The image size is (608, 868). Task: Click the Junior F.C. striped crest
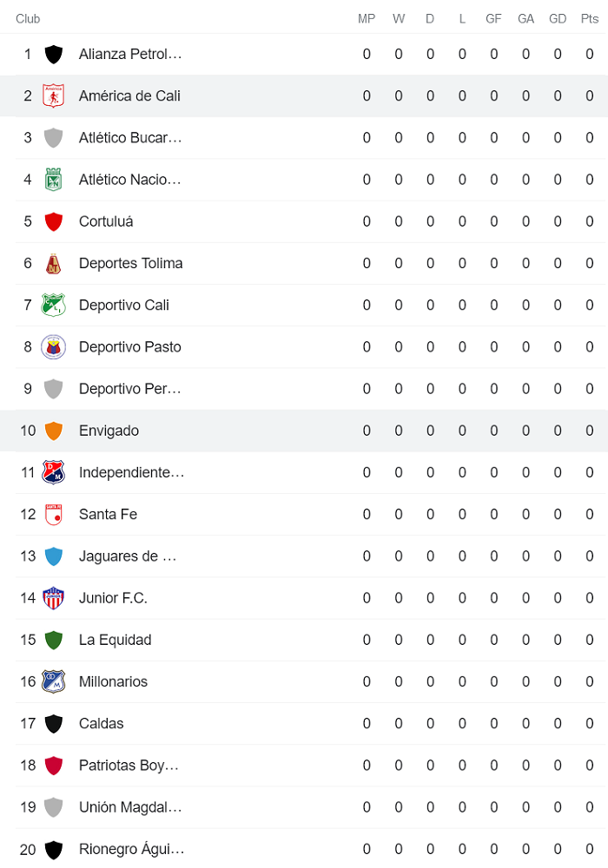[x=54, y=598]
